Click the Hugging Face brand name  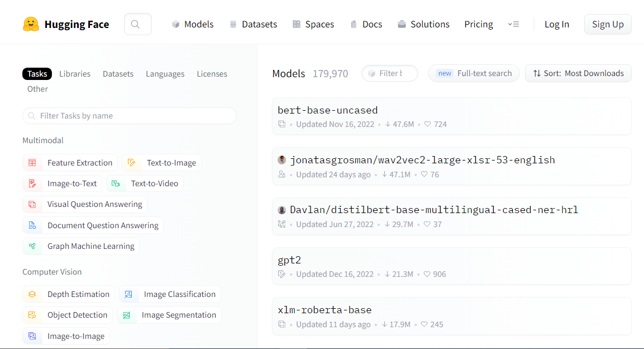77,25
